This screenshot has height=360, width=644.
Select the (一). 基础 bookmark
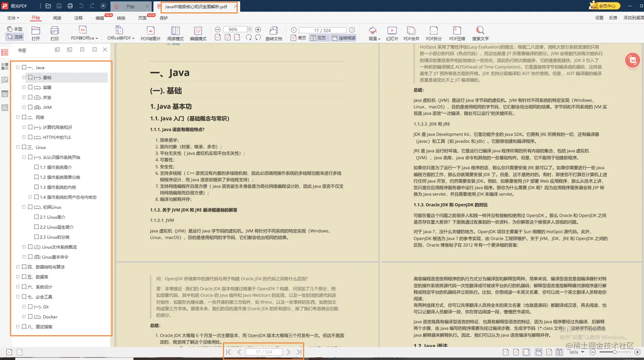67,77
